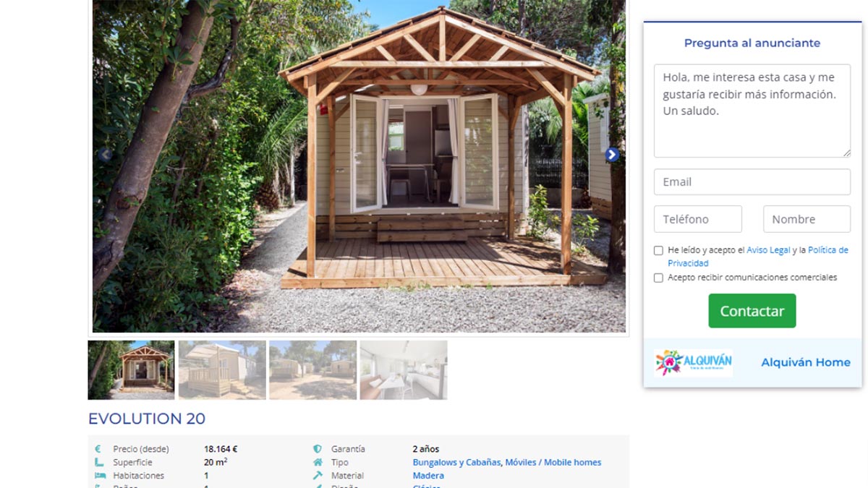
Task: Click the Contactar button
Action: (752, 311)
